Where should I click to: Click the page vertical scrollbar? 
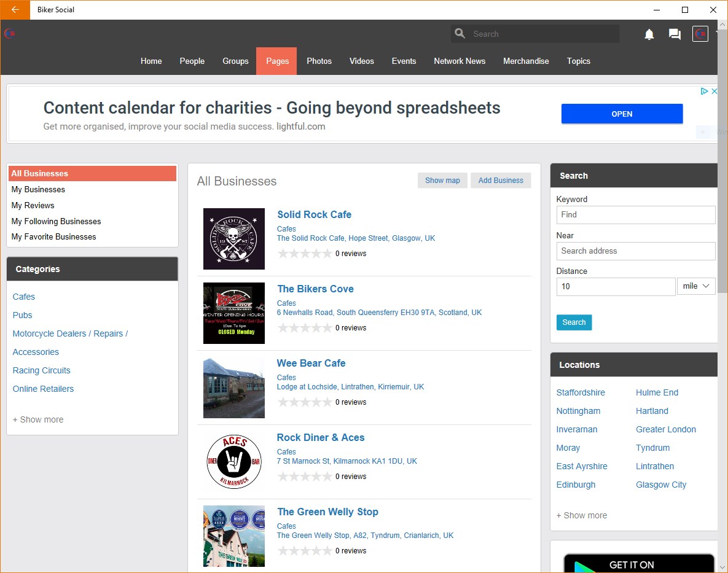coord(722,162)
